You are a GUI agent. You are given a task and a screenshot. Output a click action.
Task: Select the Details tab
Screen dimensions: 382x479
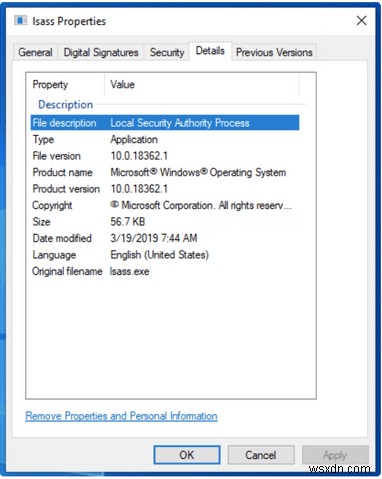click(210, 51)
